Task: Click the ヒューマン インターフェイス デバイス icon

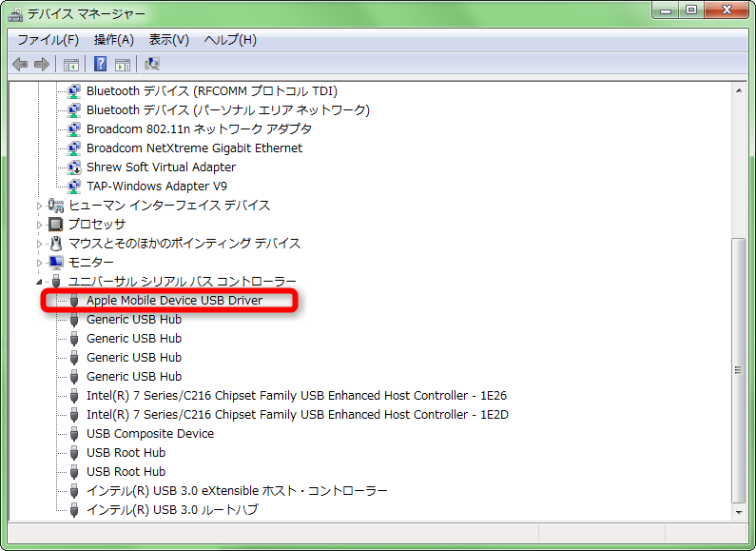Action: [x=56, y=206]
